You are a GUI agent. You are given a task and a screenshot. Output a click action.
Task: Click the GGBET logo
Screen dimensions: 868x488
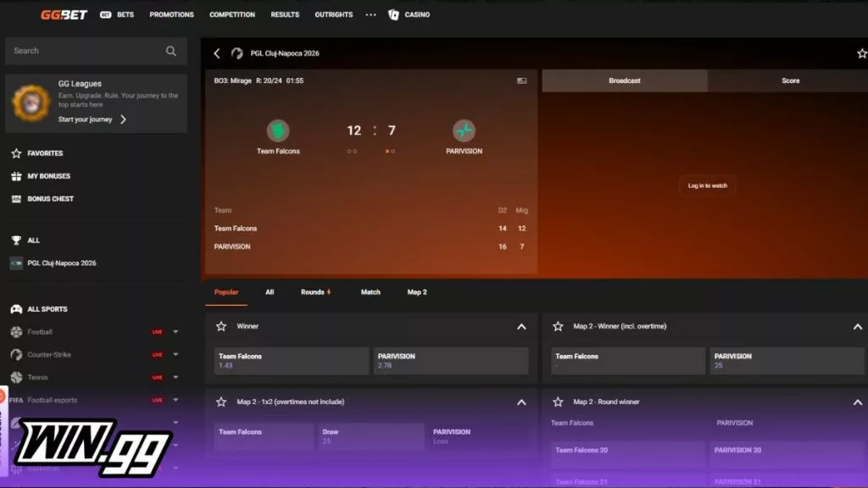(x=64, y=15)
